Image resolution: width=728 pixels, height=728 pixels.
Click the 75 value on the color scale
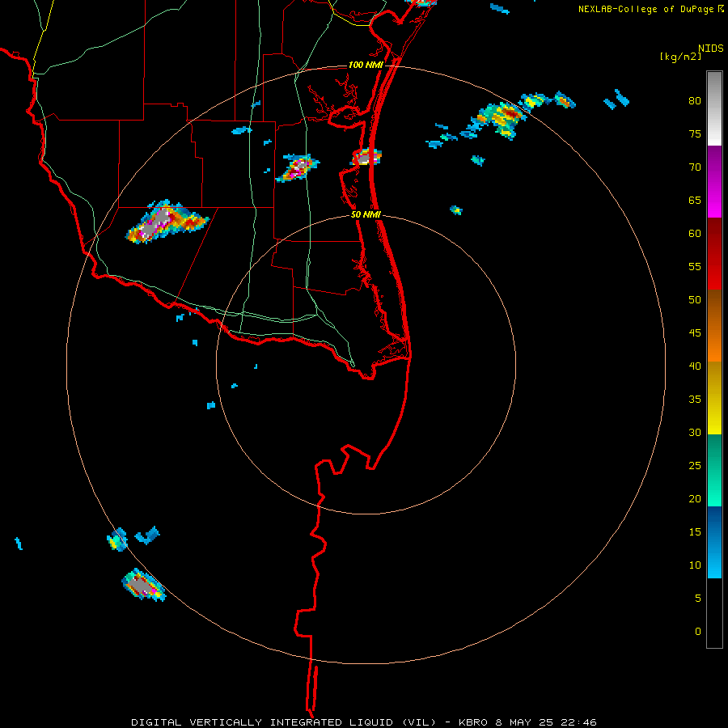[x=695, y=133]
